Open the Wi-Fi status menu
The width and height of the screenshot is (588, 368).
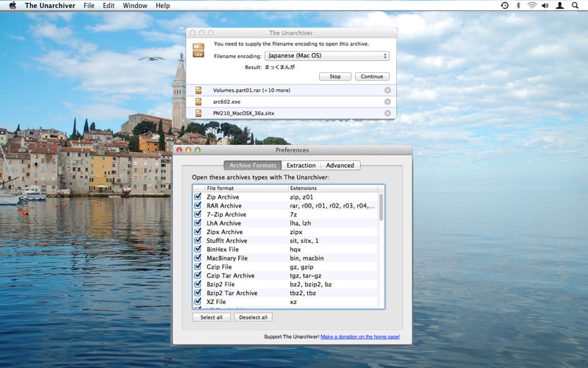click(x=531, y=6)
